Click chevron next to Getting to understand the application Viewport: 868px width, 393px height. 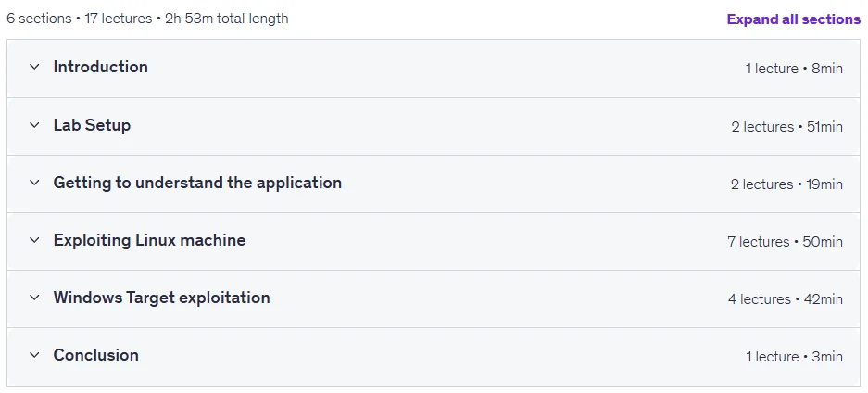(x=34, y=183)
